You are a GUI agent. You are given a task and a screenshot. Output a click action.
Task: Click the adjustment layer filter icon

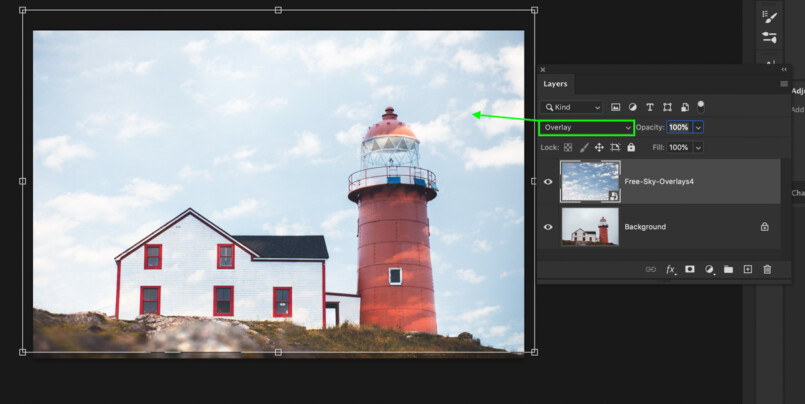pos(633,107)
